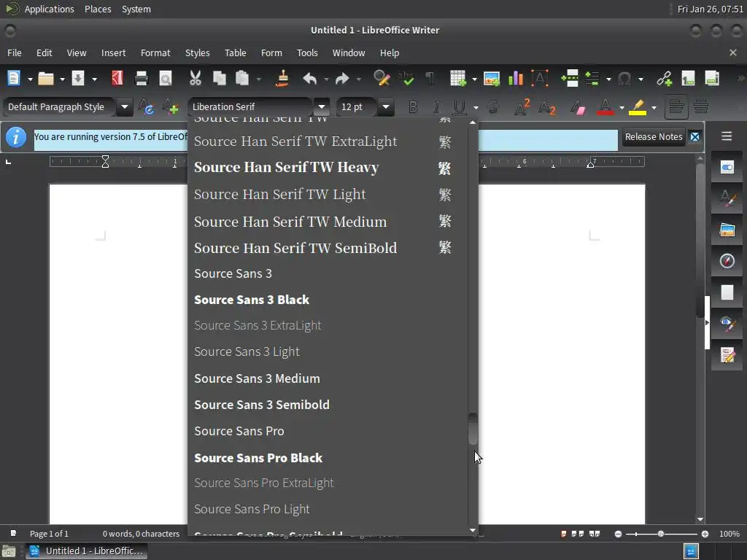Clear direct formatting eraser icon

pyautogui.click(x=578, y=107)
